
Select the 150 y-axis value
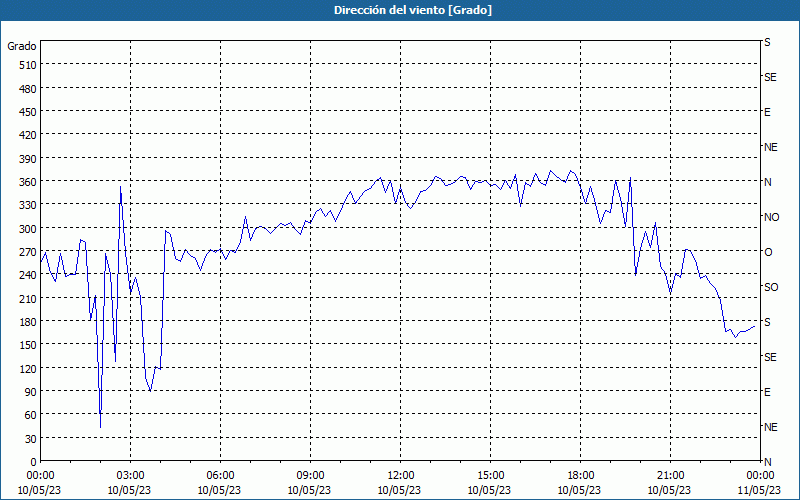[28, 345]
